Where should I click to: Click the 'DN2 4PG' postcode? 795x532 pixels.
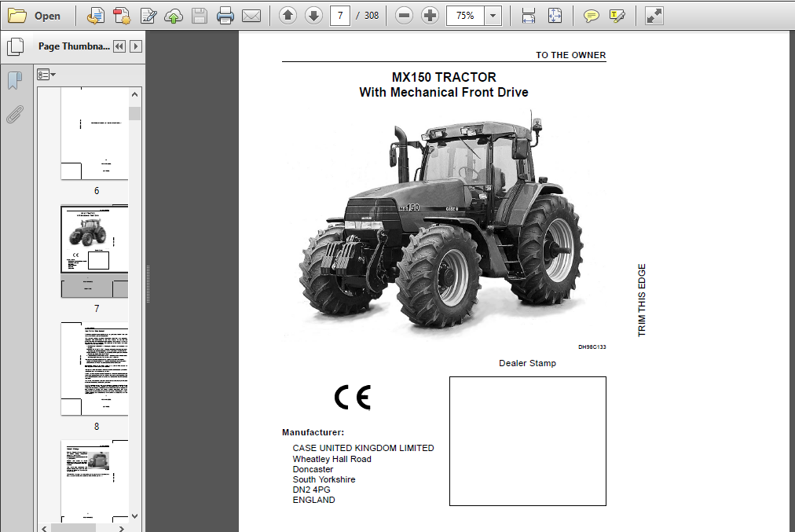click(311, 490)
